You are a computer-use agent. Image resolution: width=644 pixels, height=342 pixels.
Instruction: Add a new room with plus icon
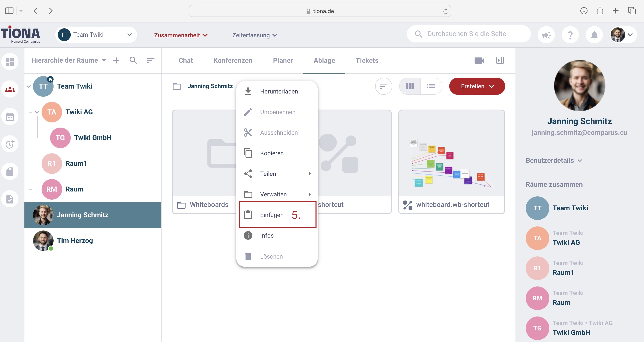click(x=116, y=60)
